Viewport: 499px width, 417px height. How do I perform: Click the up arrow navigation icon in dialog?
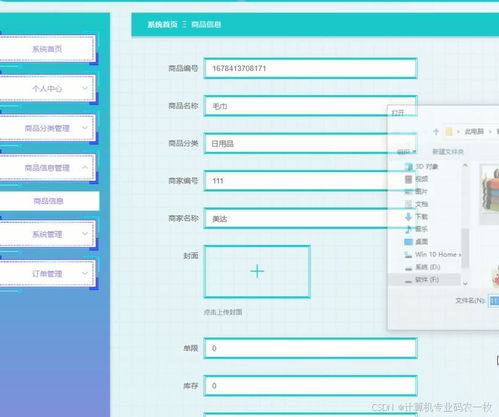(x=436, y=132)
